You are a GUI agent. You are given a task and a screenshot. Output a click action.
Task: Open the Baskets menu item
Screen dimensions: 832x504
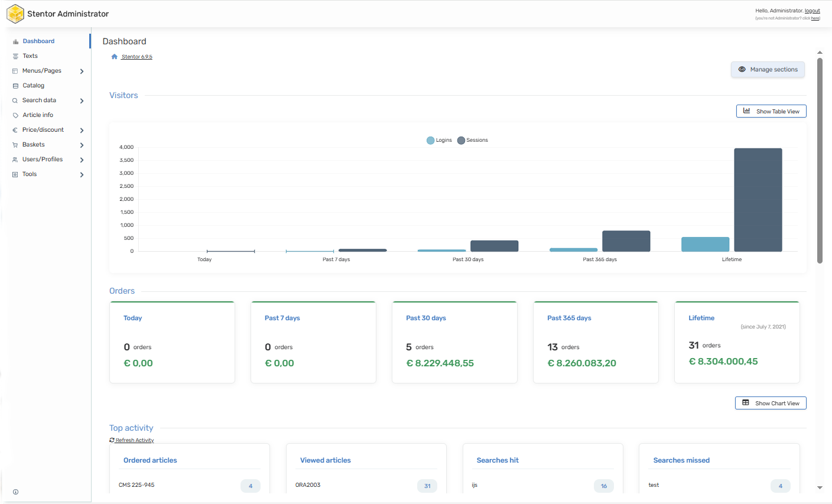[34, 145]
